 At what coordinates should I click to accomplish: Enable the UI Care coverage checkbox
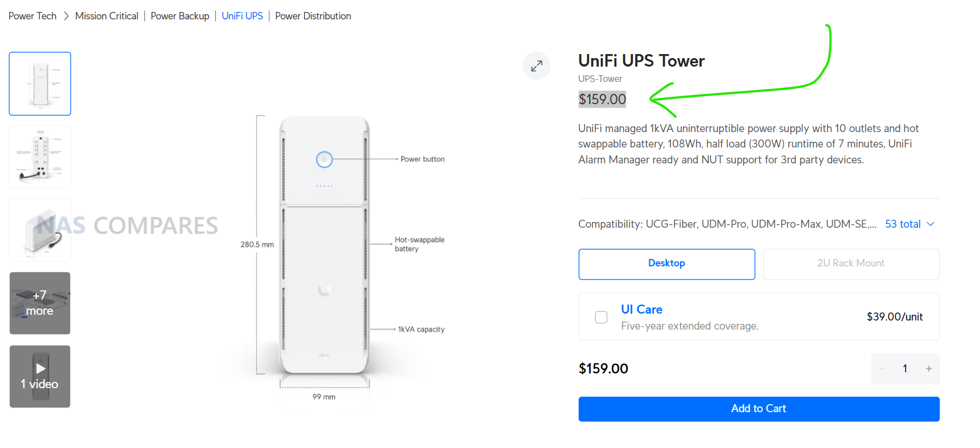pyautogui.click(x=601, y=317)
